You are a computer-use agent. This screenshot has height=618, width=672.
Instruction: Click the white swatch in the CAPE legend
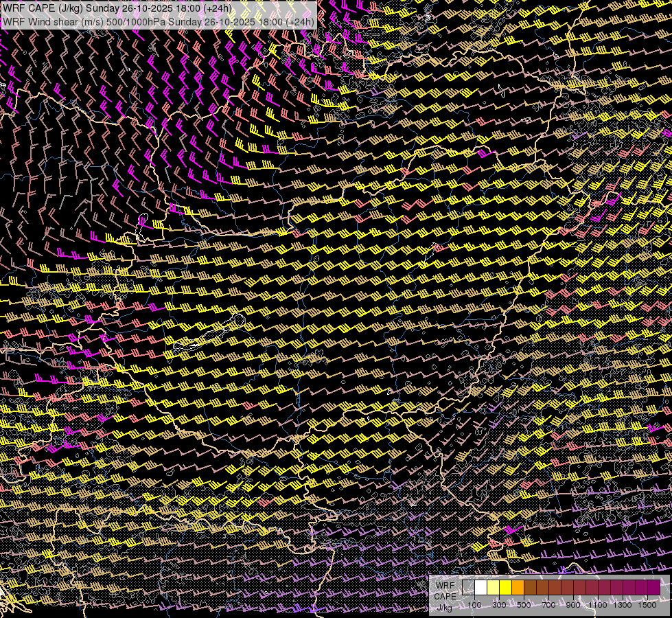[x=481, y=587]
